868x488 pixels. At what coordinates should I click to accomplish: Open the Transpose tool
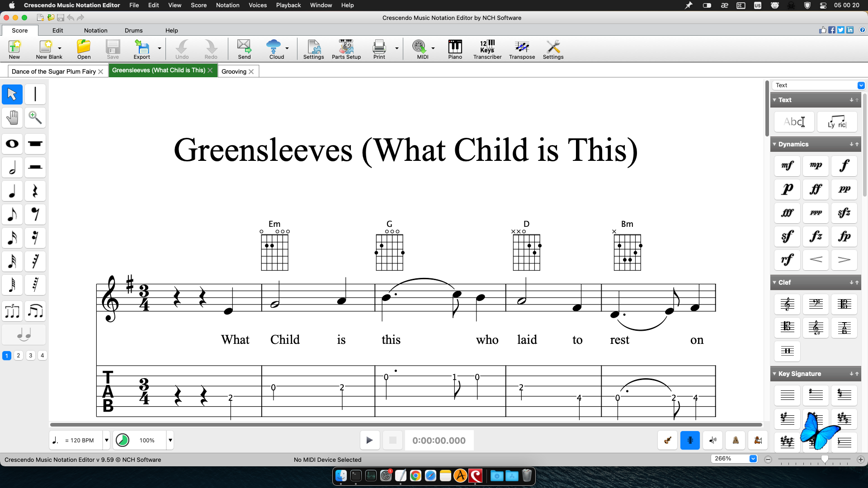[x=522, y=49]
